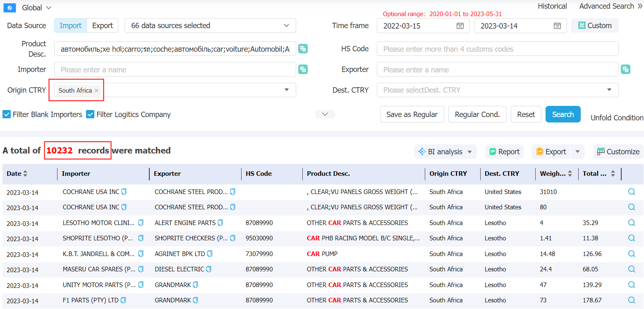Click GRANDMARK exporter in UNITY MOTOR PARTS row

pos(173,285)
